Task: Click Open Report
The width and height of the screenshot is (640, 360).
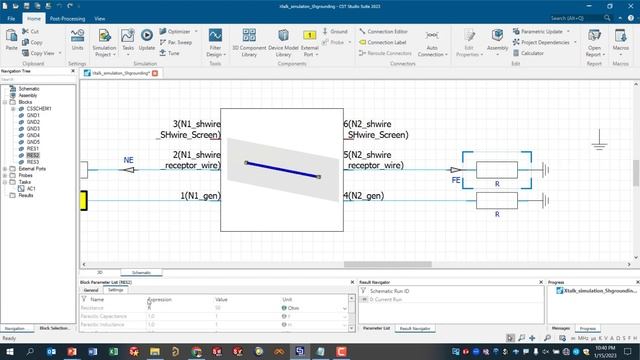Action: 594,43
